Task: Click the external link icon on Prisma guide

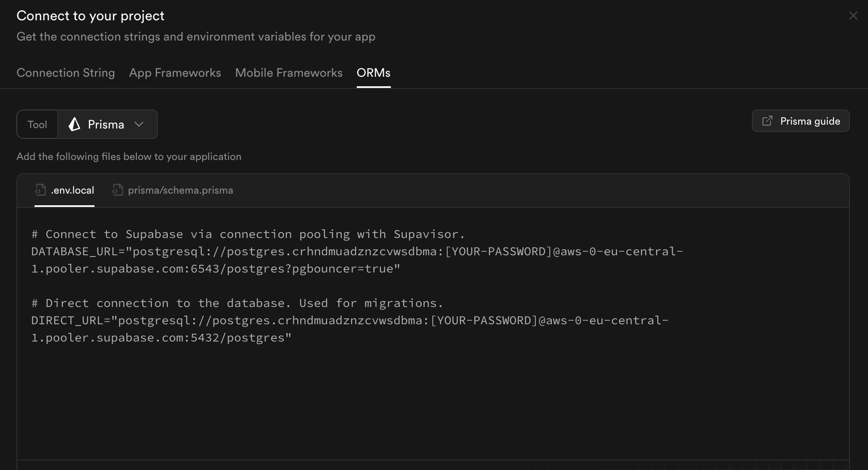Action: click(767, 120)
